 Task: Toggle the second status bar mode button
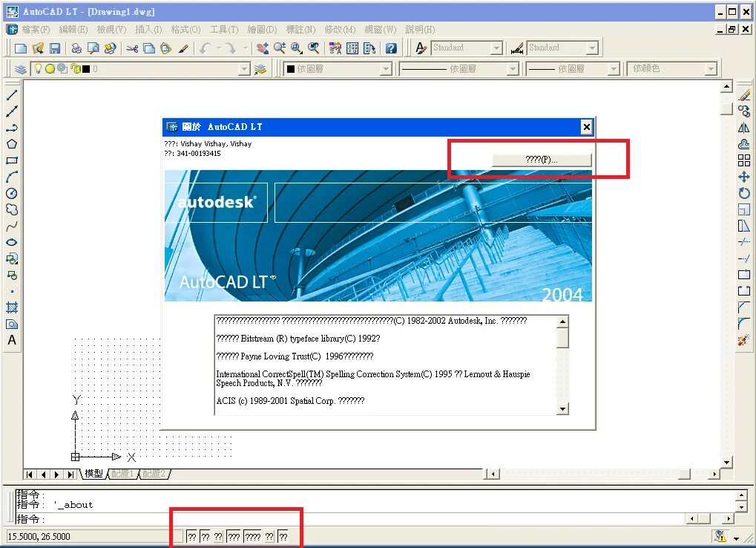coord(206,536)
